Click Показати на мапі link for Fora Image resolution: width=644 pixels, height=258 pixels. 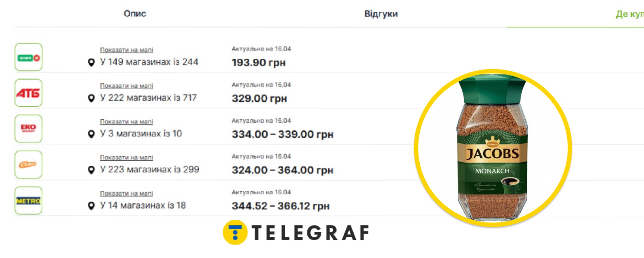click(x=127, y=50)
